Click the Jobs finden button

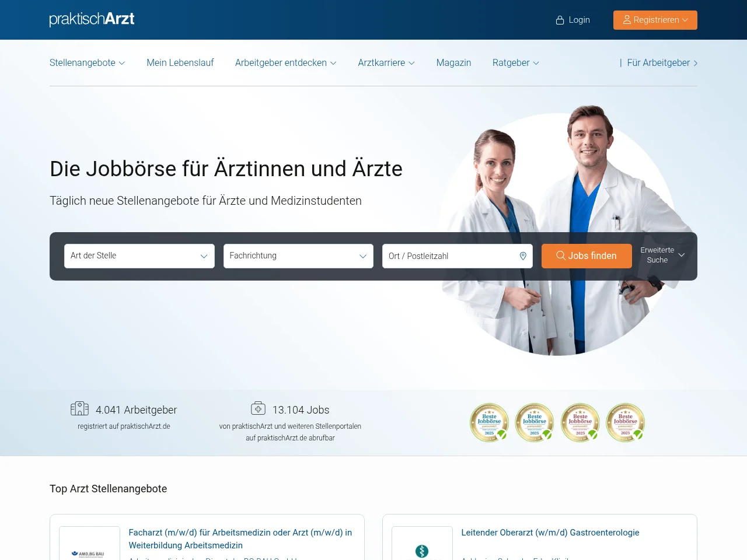[587, 256]
